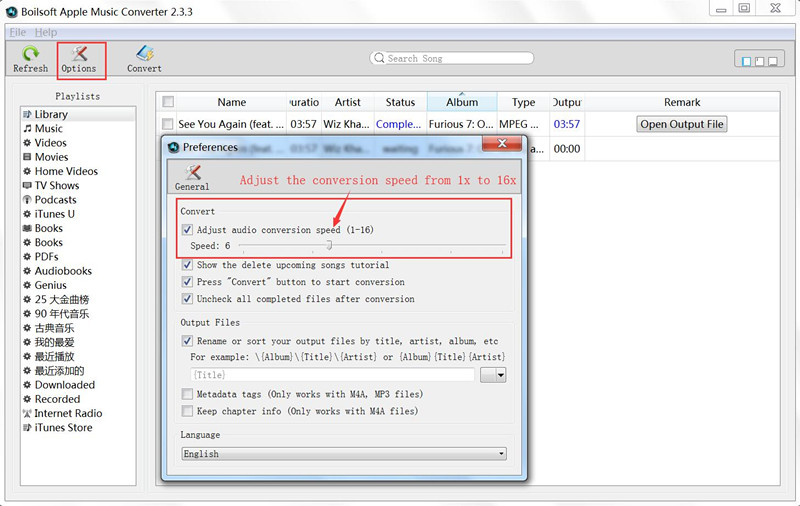This screenshot has width=800, height=506.
Task: Select the 25 大金曲榜 playlist
Action: pos(61,299)
